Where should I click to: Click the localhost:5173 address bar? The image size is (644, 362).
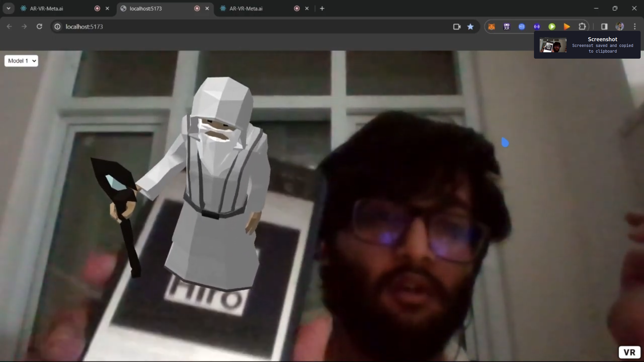coord(235,26)
